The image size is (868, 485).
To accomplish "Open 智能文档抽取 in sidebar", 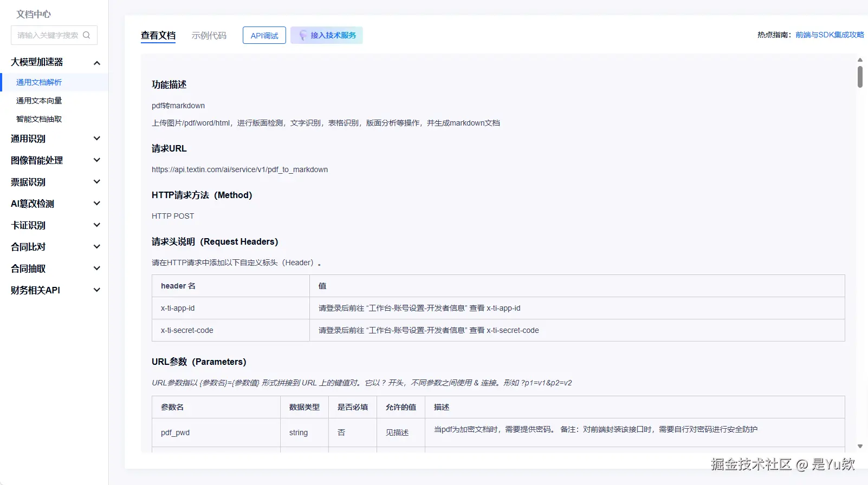I will click(39, 119).
